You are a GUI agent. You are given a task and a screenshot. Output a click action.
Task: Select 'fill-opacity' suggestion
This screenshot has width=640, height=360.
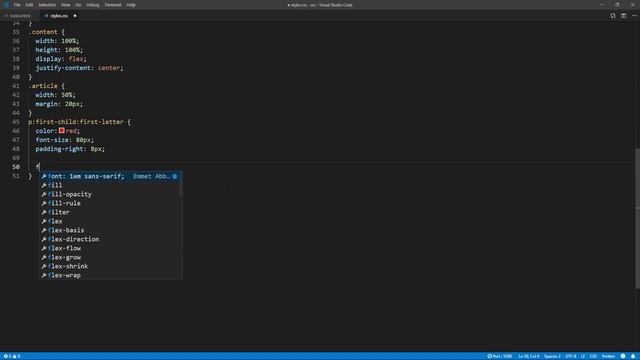point(110,194)
